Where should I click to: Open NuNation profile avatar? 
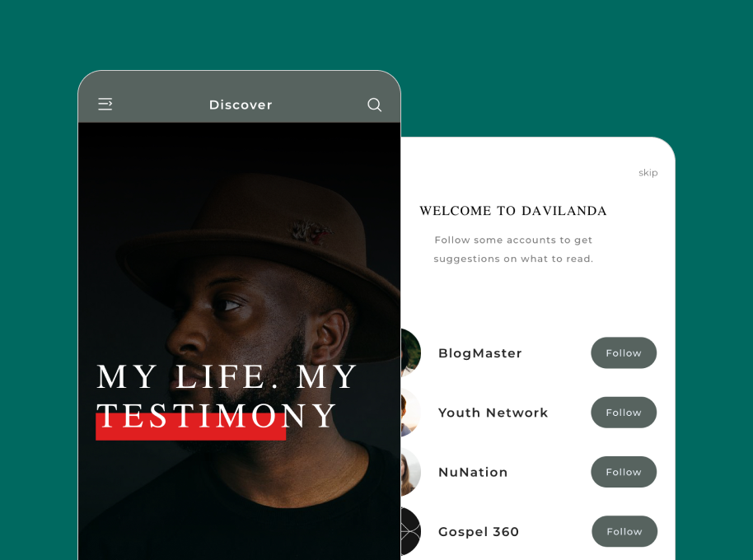tap(411, 472)
